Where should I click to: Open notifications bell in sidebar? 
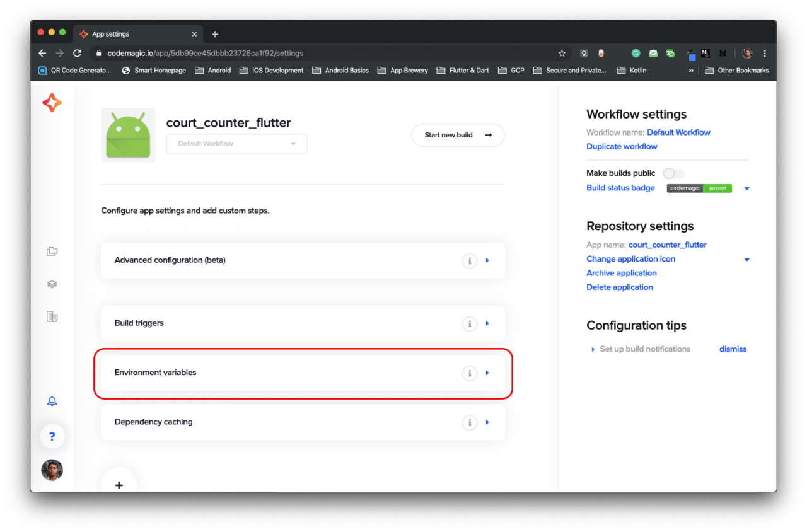click(52, 401)
